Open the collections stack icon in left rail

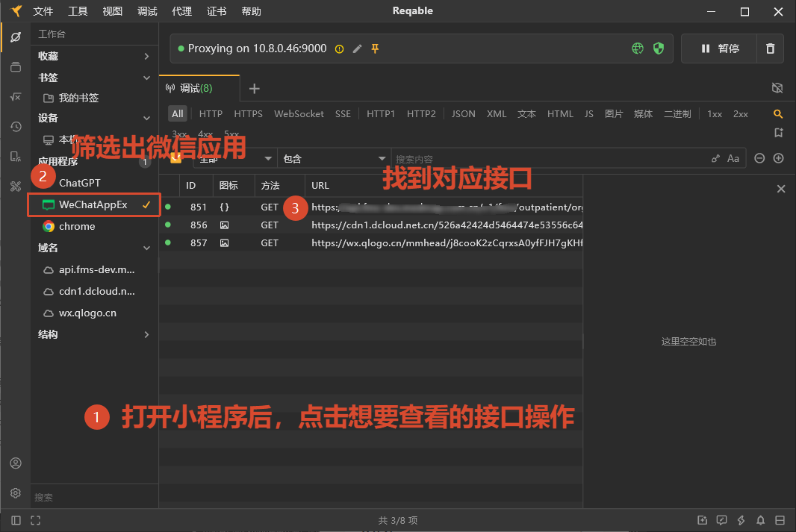click(16, 67)
